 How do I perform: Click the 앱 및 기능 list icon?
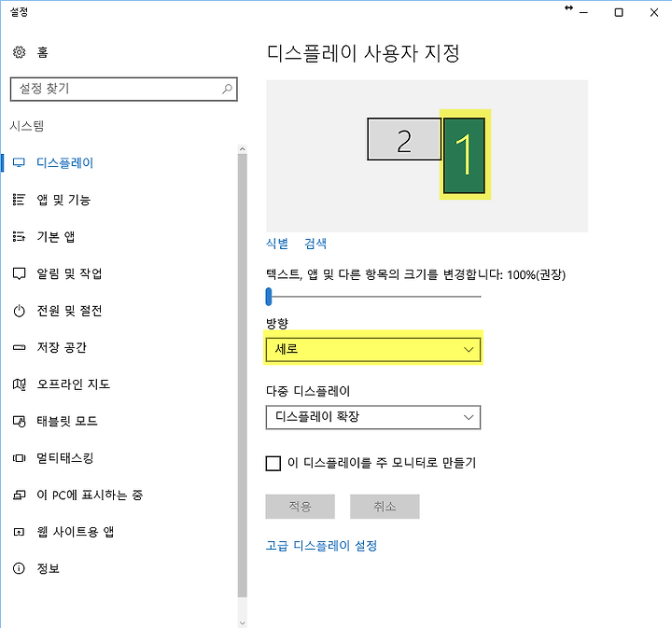click(x=19, y=200)
